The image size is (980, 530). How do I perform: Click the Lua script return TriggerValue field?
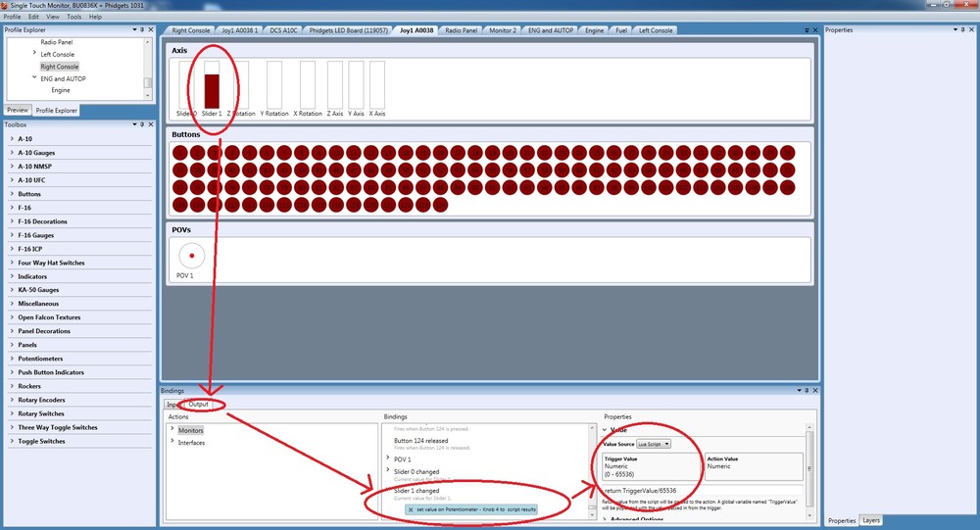[703, 491]
